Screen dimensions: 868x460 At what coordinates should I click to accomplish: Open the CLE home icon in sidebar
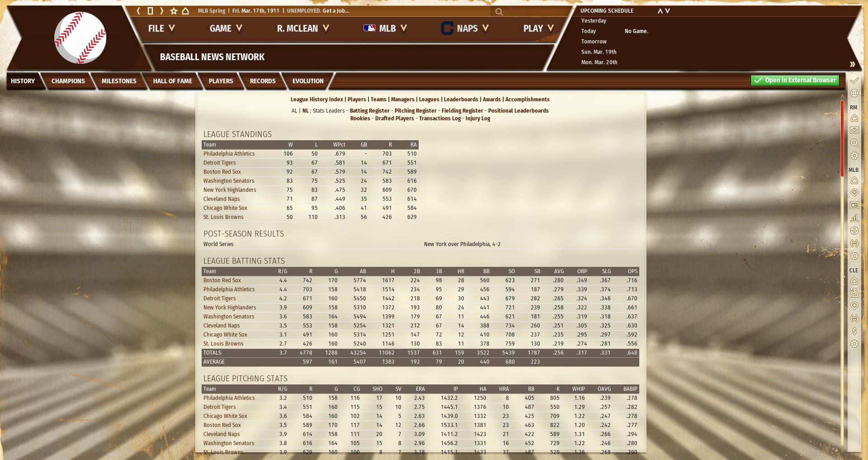(854, 280)
